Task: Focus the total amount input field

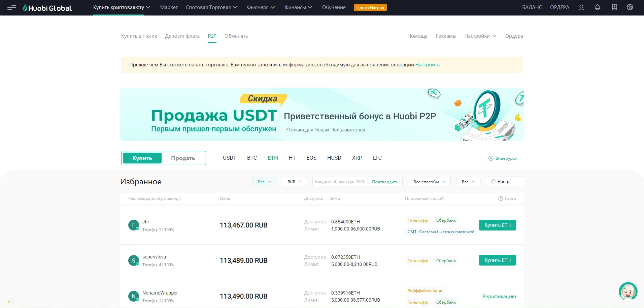Action: coord(340,182)
